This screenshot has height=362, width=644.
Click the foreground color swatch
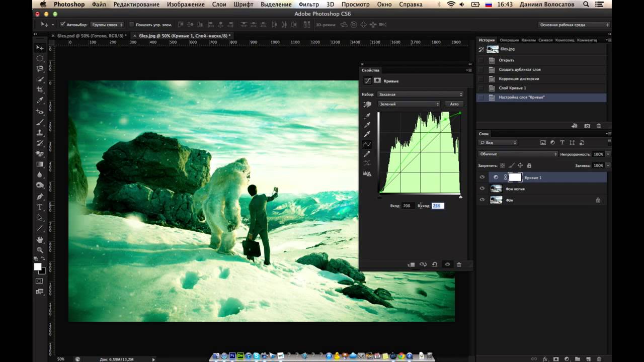(x=38, y=266)
